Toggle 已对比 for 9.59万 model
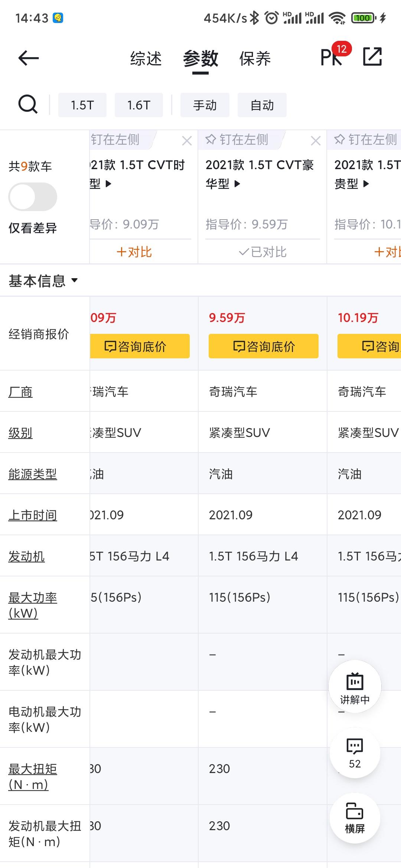The width and height of the screenshot is (401, 868). coord(263,252)
